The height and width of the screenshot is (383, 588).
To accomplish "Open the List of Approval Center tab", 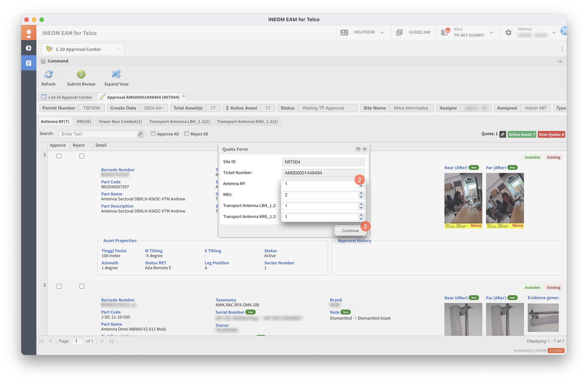I will 67,97.
